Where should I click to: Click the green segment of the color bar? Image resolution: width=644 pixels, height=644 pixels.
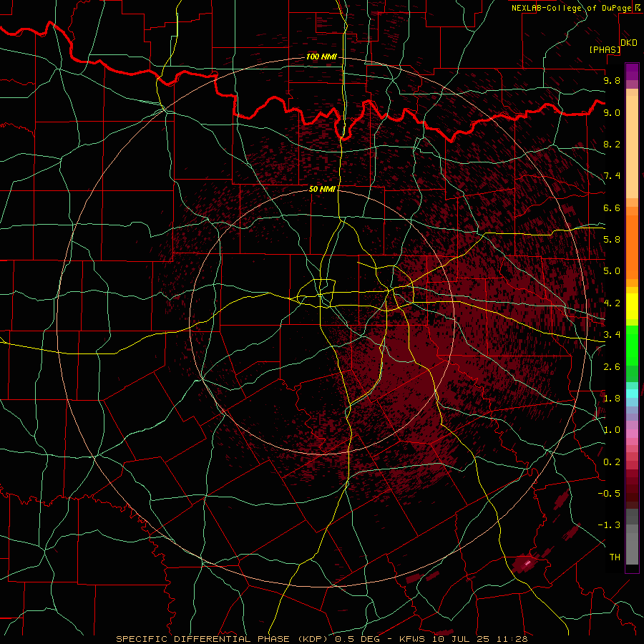pyautogui.click(x=632, y=346)
